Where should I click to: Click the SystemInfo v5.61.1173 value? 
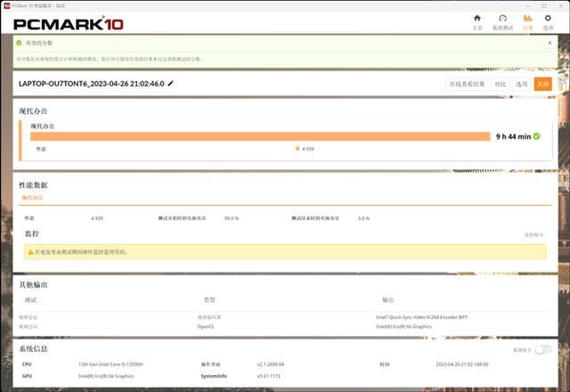pos(269,376)
